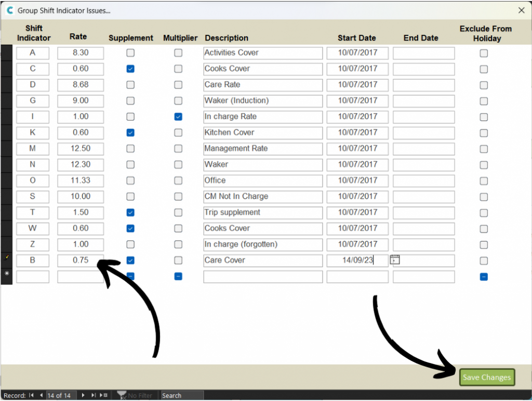Viewport: 532px width, 401px height.
Task: Go to first record navigation icon
Action: (31, 395)
